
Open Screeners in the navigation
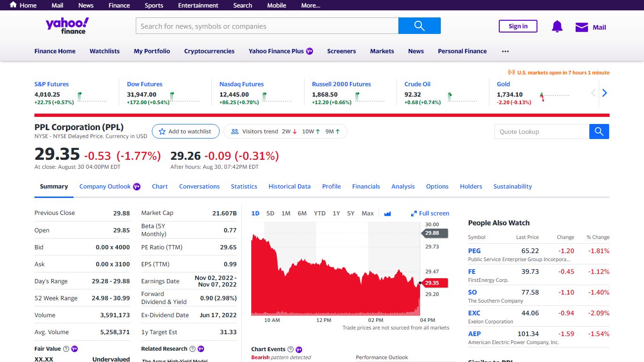(341, 51)
